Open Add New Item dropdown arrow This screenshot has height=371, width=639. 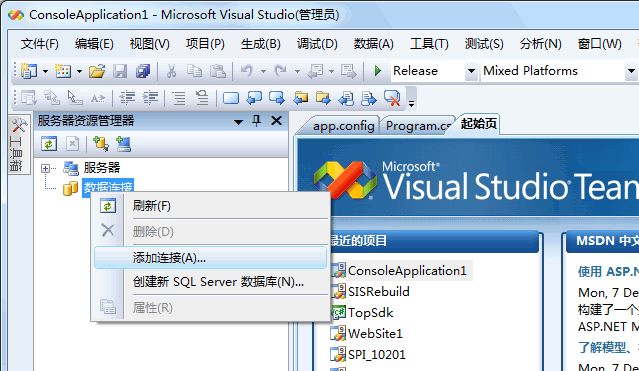coord(79,72)
